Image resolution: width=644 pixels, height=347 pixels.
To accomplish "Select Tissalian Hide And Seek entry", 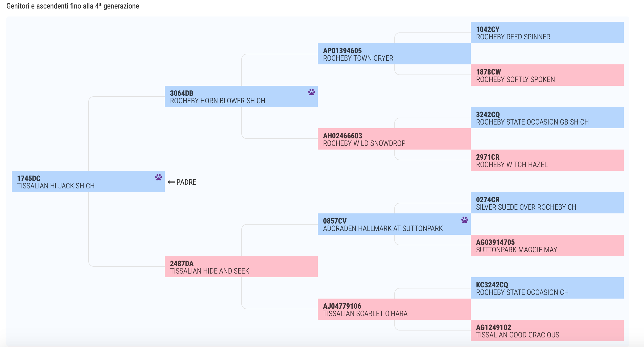I will tap(241, 267).
